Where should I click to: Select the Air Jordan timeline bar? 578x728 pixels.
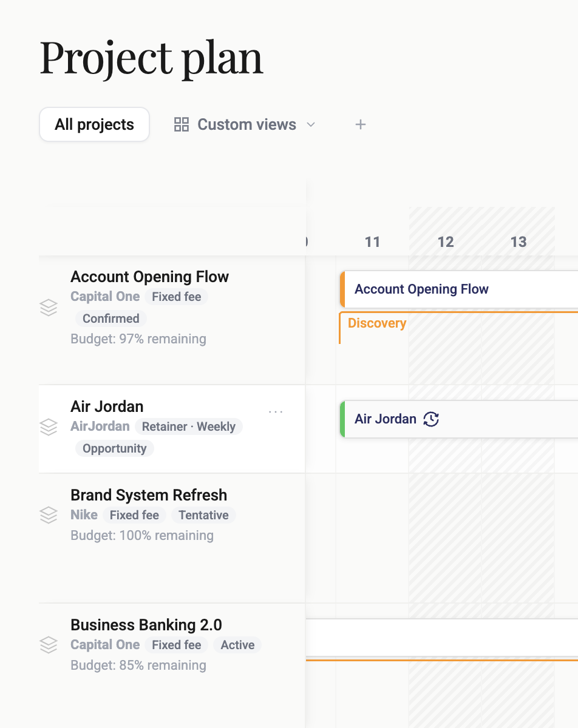pos(459,419)
